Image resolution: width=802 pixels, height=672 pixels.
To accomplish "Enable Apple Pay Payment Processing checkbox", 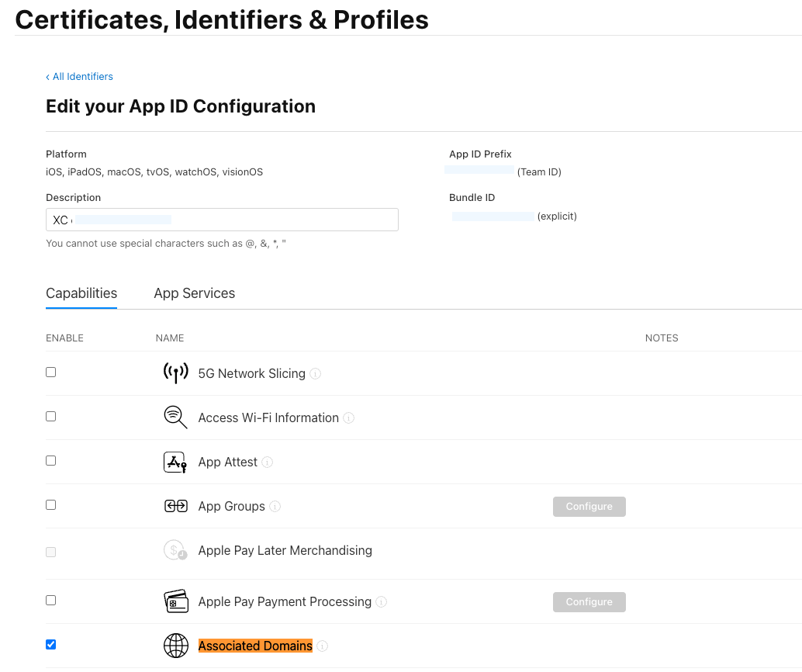I will (50, 600).
